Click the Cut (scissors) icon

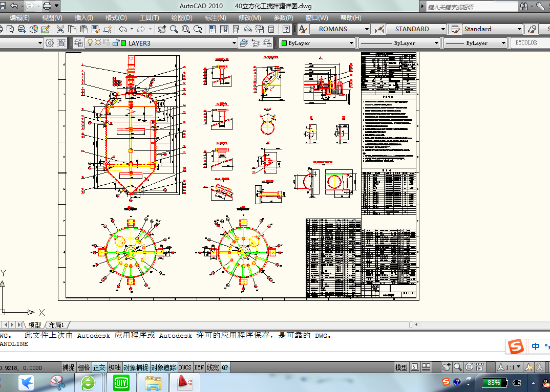pyautogui.click(x=60, y=29)
